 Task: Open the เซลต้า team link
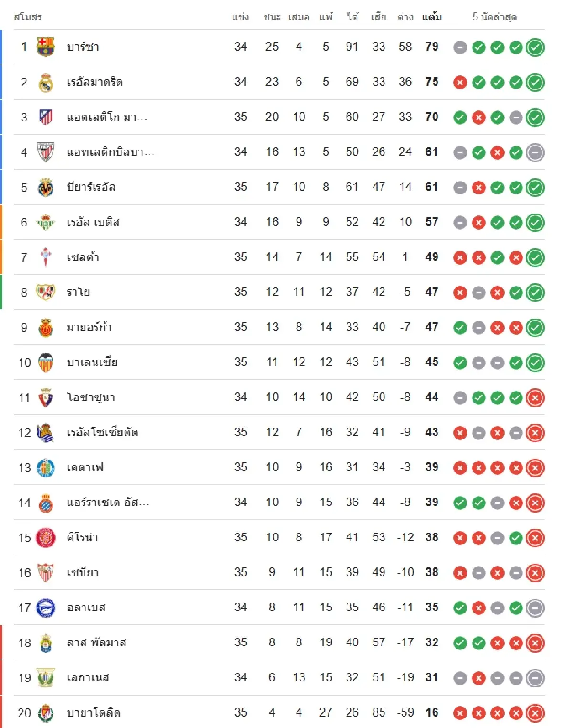click(x=83, y=257)
